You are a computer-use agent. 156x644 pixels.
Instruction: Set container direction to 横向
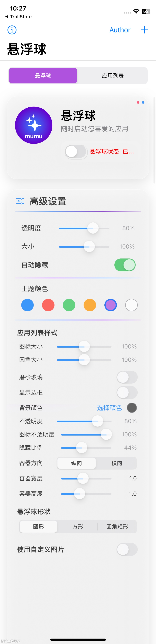point(117,463)
